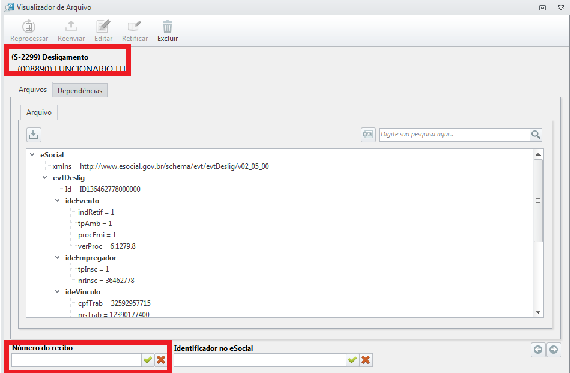Select the tpAmb = 1 row

[x=95, y=223]
